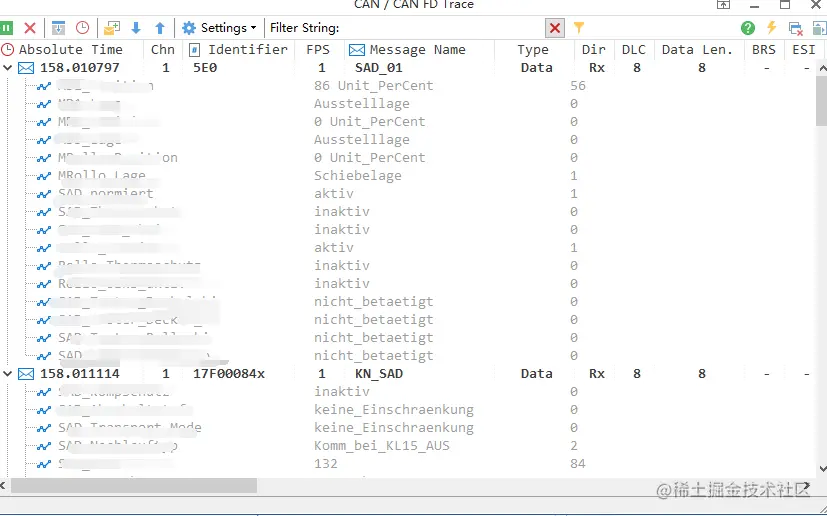Click the pop-out window icon in the title bar

point(723,5)
